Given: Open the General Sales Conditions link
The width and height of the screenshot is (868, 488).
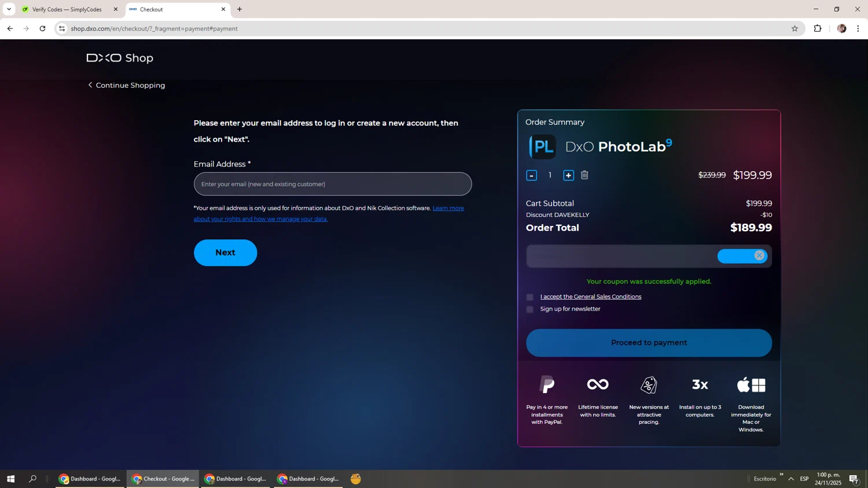Looking at the screenshot, I should click(x=591, y=297).
